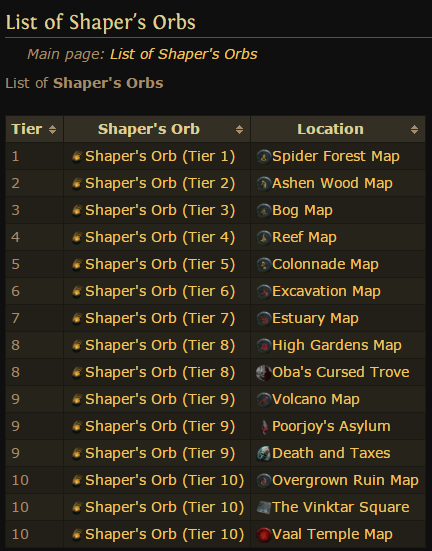Sort table by Shaper's Orb column arrows
The image size is (432, 551).
click(239, 129)
